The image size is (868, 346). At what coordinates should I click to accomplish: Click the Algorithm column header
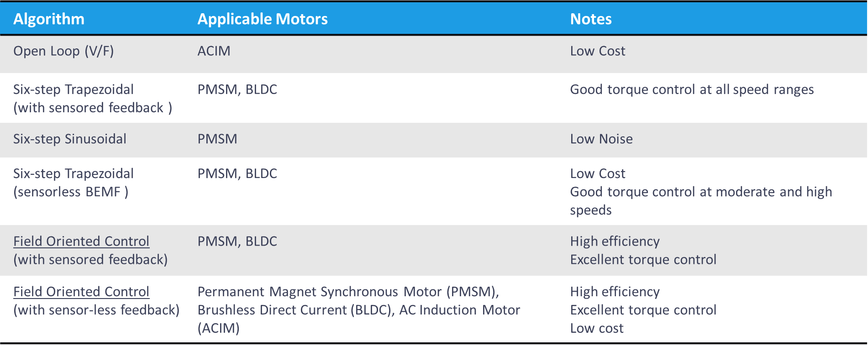tap(49, 19)
